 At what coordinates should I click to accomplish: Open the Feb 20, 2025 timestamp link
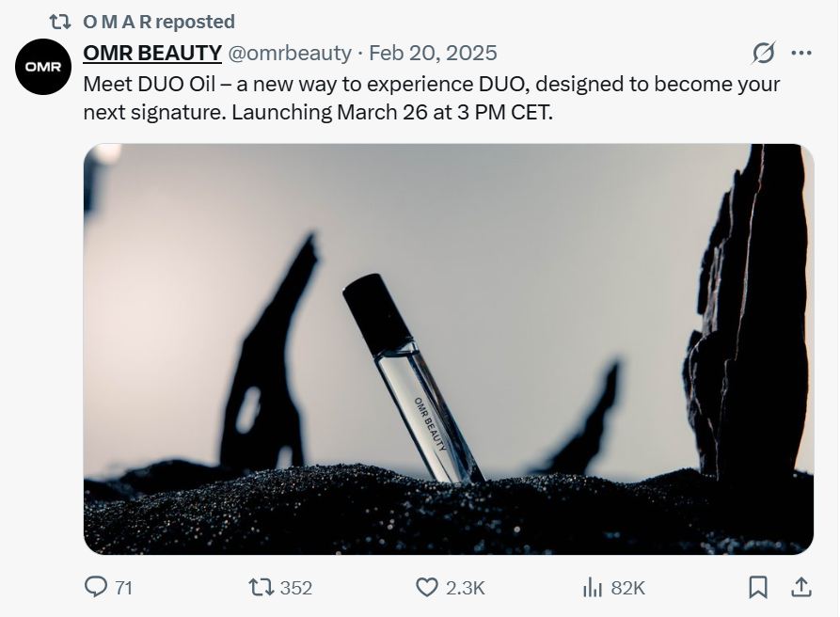tap(433, 53)
